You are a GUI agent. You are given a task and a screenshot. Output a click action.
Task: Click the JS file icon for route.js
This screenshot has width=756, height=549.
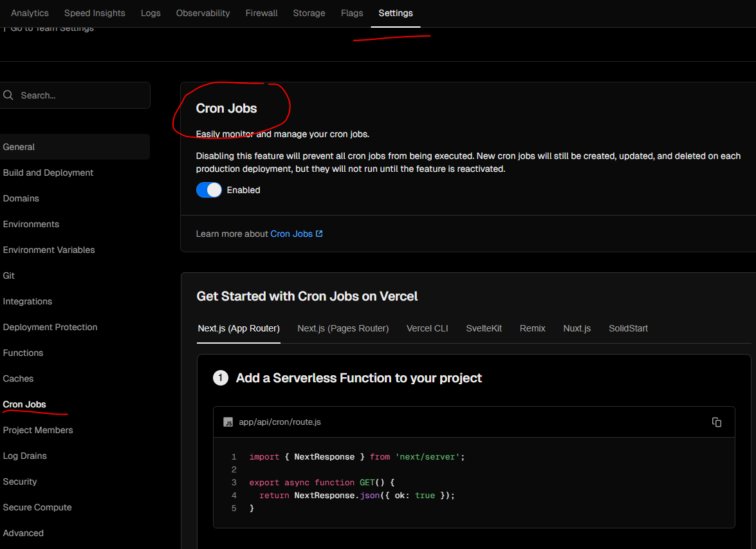click(228, 422)
